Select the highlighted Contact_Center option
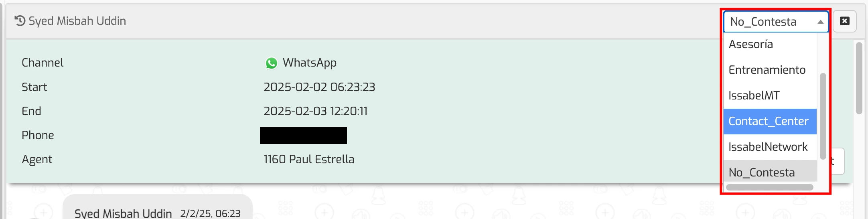Image resolution: width=868 pixels, height=219 pixels. 769,121
